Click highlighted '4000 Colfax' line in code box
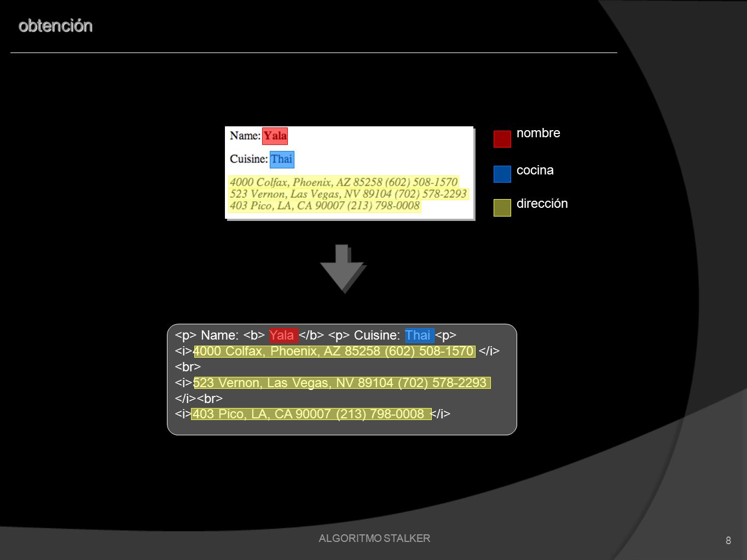 pos(334,351)
